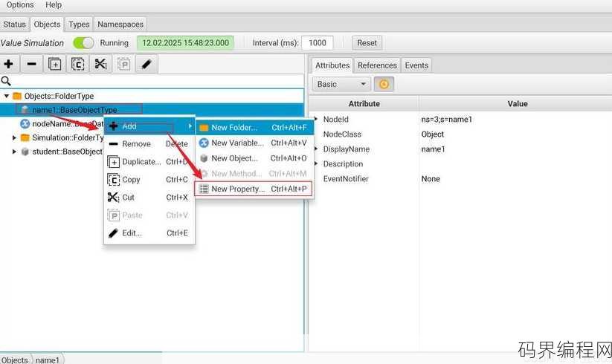This screenshot has height=364, width=612.
Task: Click the folder icon beside New Folder
Action: pyautogui.click(x=204, y=128)
